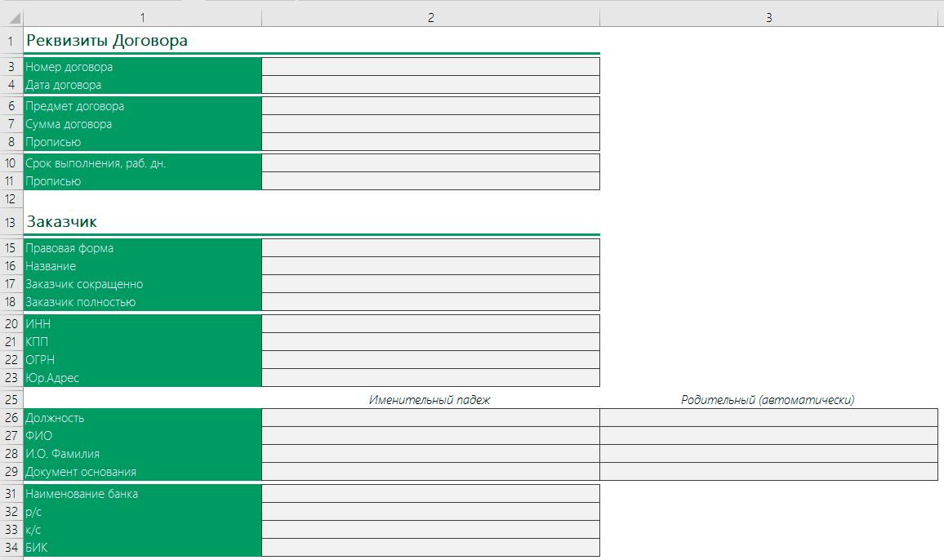Click the 'Наименование банка' label
Viewport: 944px width, 560px height.
click(82, 494)
